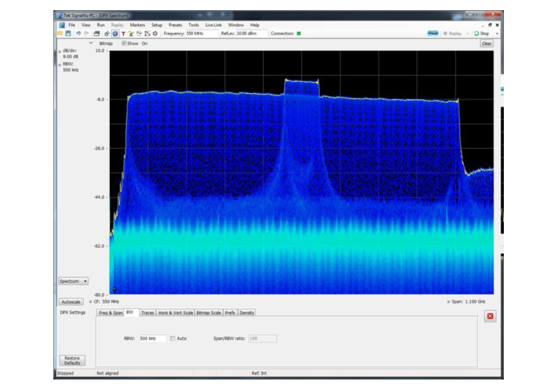This screenshot has width=560, height=392.
Task: Click the RBW 500 kHz input field
Action: tap(152, 339)
